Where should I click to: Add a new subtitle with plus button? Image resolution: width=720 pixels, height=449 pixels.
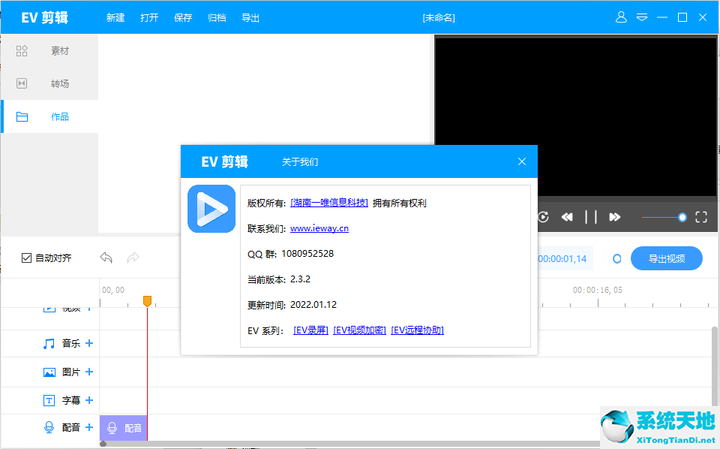pyautogui.click(x=89, y=400)
